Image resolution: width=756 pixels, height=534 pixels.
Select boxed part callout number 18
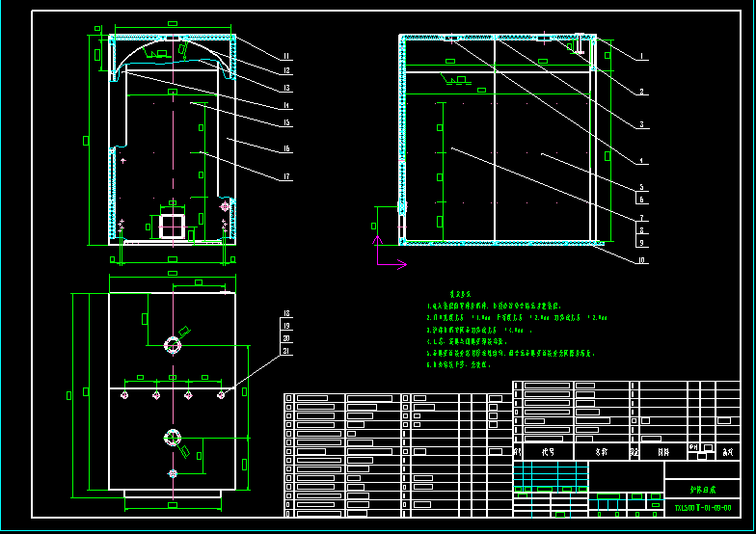pyautogui.click(x=286, y=314)
